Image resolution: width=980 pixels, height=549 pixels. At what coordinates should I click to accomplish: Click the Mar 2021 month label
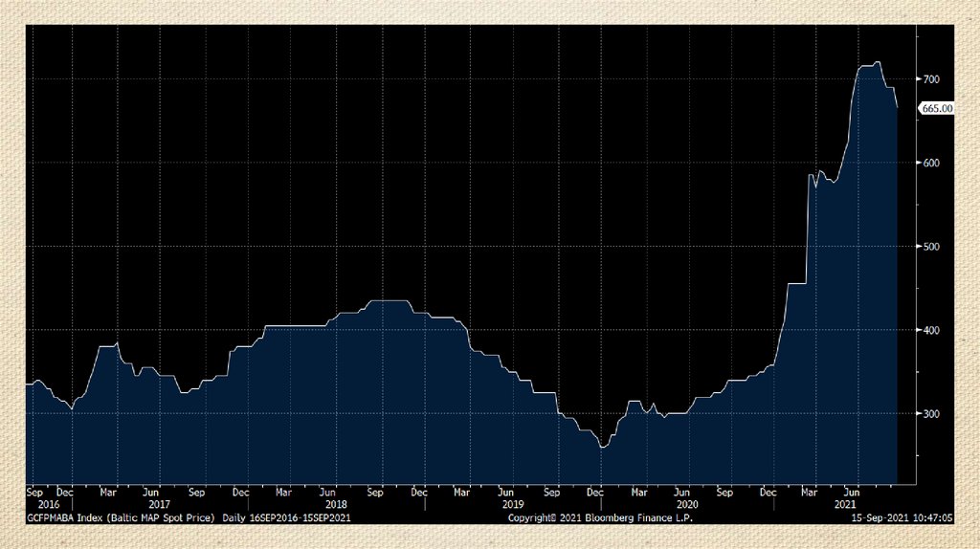click(x=810, y=493)
